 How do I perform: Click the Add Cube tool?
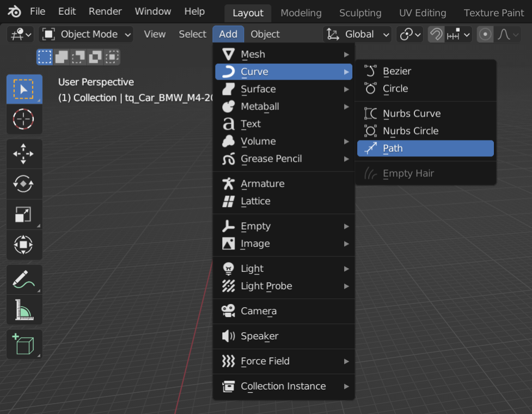[23, 345]
